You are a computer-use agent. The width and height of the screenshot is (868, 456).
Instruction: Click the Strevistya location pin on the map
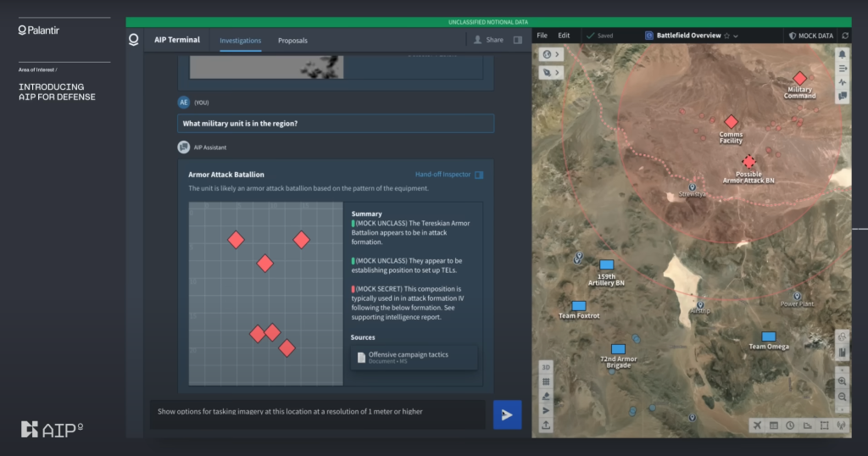tap(692, 187)
